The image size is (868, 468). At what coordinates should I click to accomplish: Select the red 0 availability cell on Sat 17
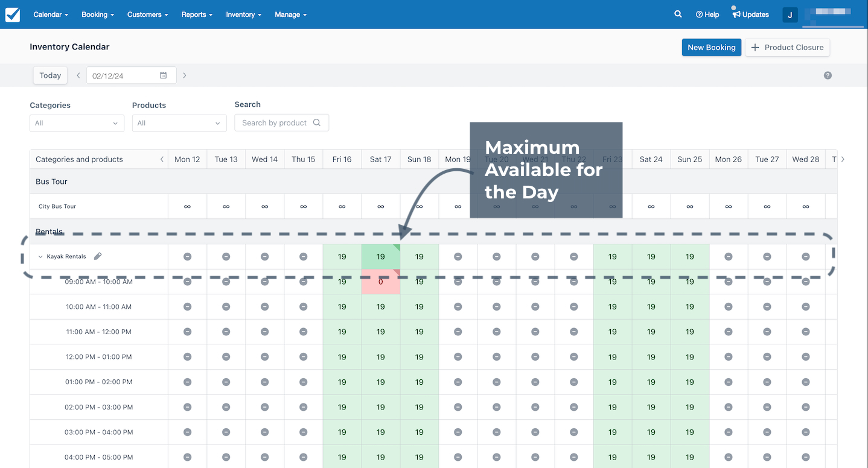pyautogui.click(x=381, y=282)
